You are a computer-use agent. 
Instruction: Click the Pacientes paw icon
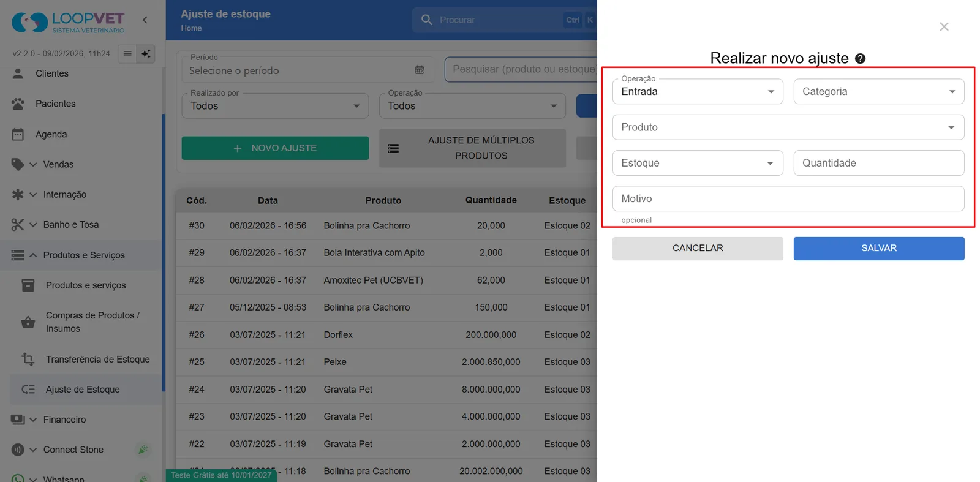tap(18, 104)
